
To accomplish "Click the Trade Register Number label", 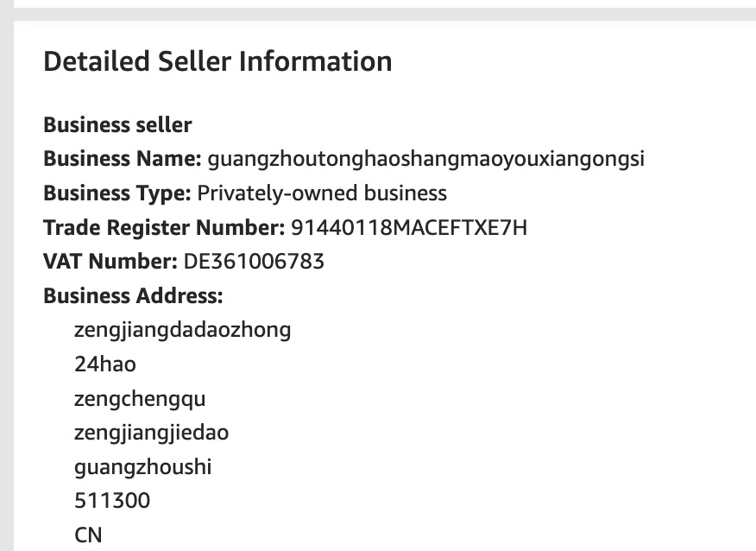I will pos(164,227).
